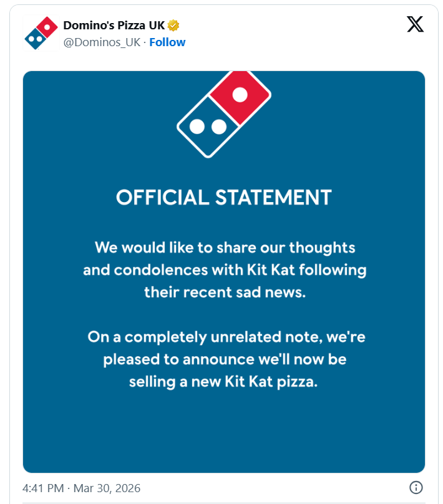The image size is (443, 504).
Task: Click the white dot on the red domino tile
Action: click(240, 94)
